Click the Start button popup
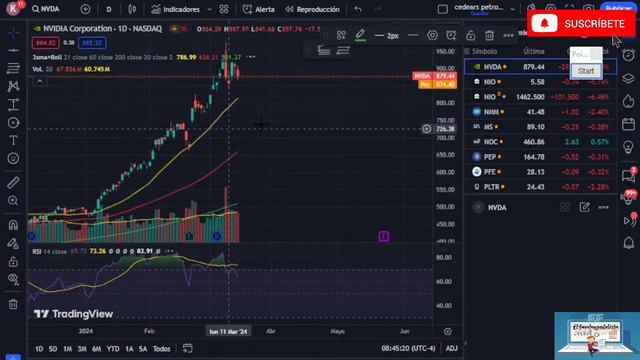Viewport: 640px width, 360px height. [586, 71]
